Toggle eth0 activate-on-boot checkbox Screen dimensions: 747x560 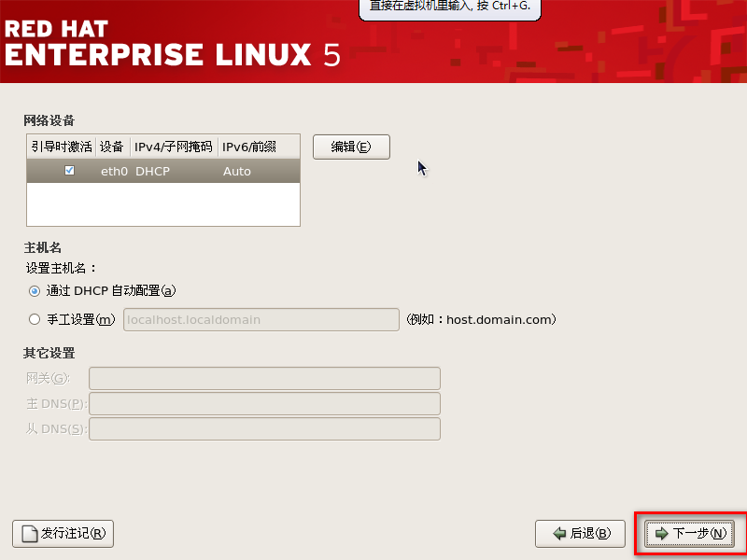pos(69,171)
